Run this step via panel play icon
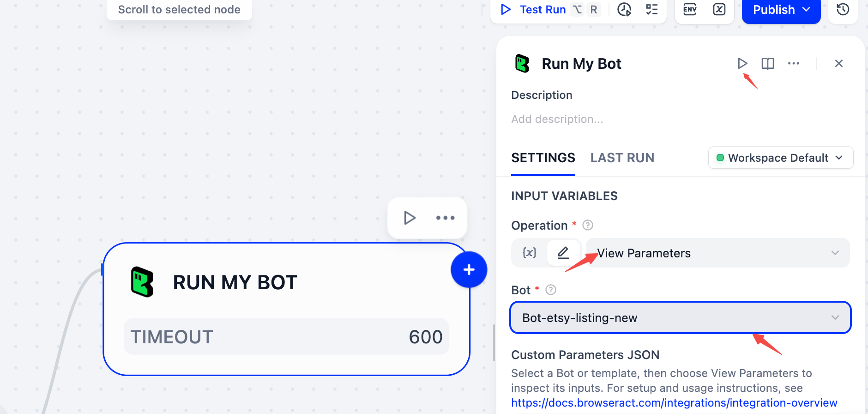 tap(742, 63)
